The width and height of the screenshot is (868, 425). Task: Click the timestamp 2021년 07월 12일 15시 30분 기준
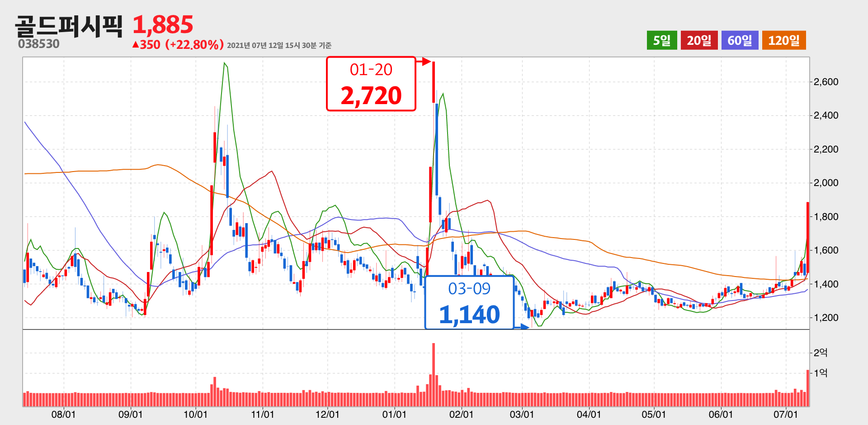279,45
